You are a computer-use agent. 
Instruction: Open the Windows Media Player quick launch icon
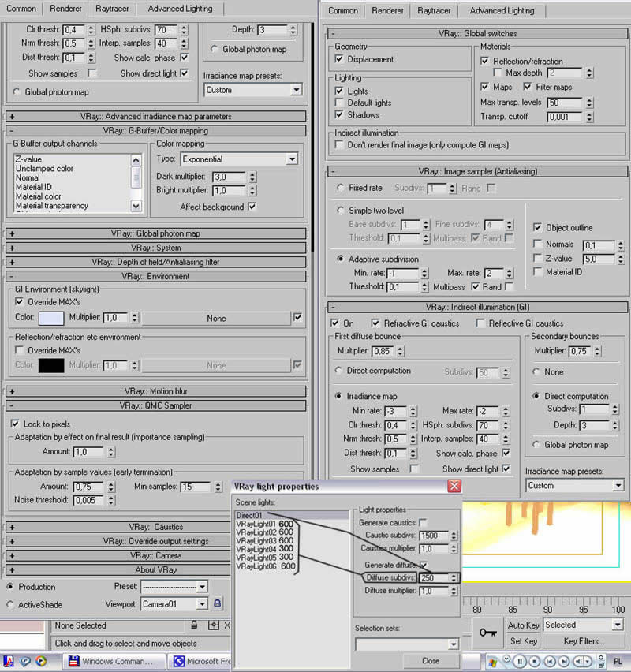pos(41,661)
